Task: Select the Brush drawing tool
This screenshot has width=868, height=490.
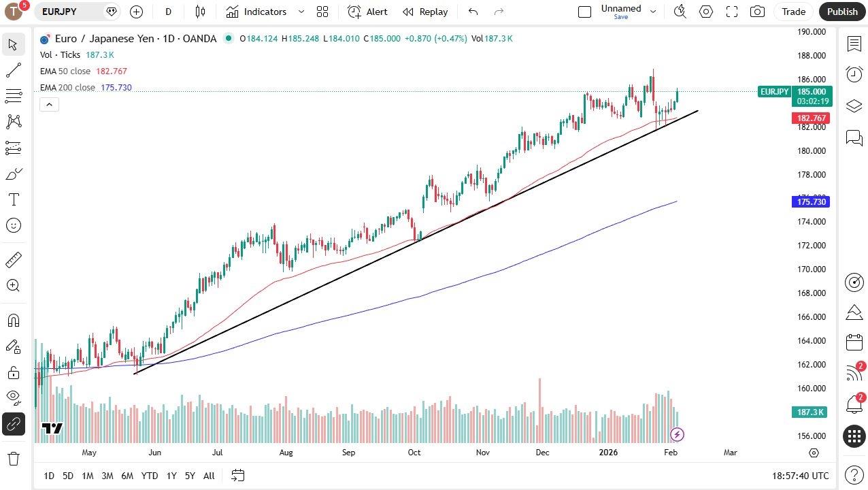Action: (x=14, y=174)
